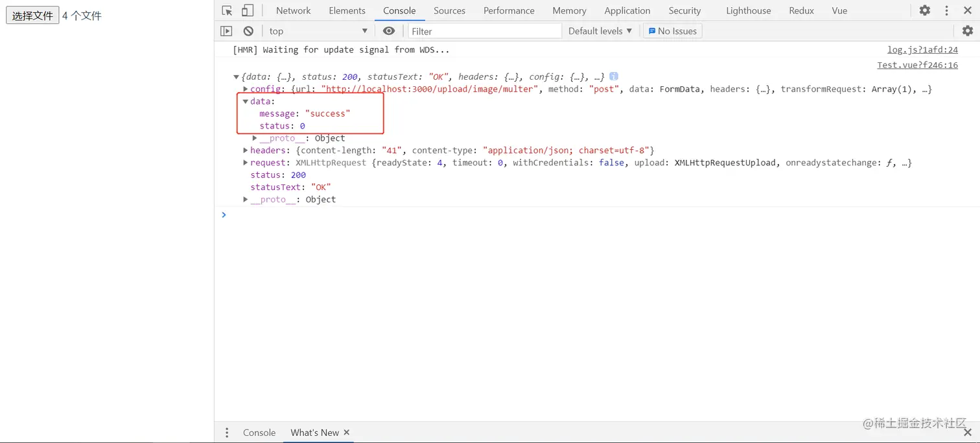Toggle device toolbar icon
The height and width of the screenshot is (443, 980).
click(x=247, y=10)
